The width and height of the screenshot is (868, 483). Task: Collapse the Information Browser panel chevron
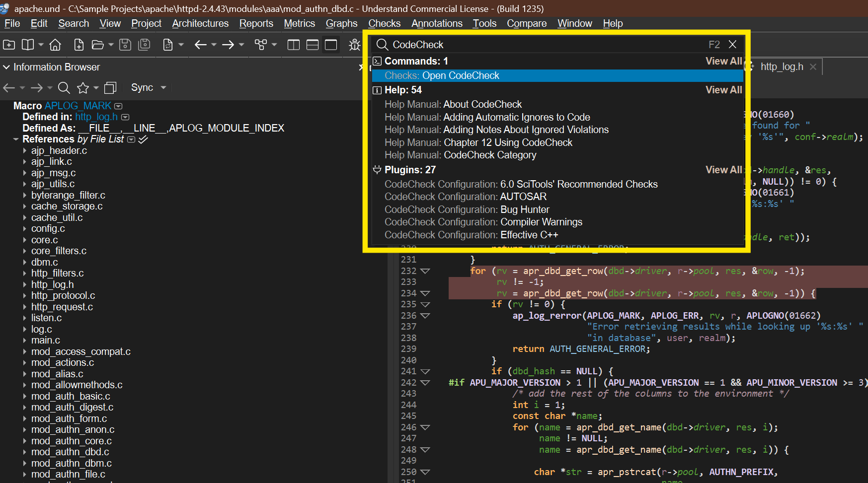tap(6, 67)
